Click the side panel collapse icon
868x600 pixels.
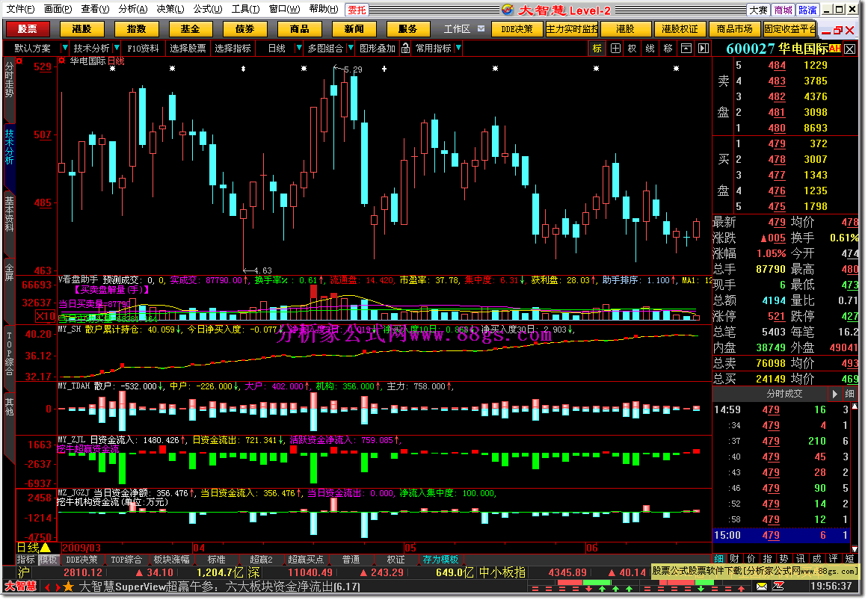[703, 48]
